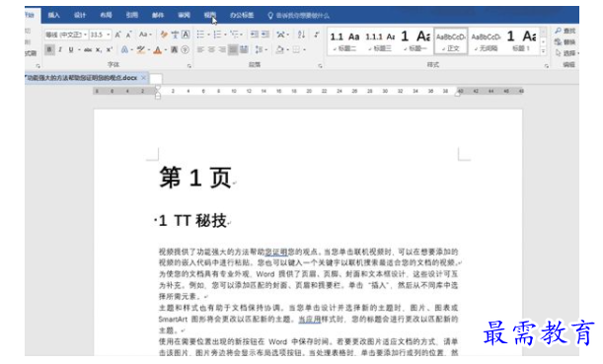
Task: Open the 设计 ribbon tab
Action: point(80,16)
